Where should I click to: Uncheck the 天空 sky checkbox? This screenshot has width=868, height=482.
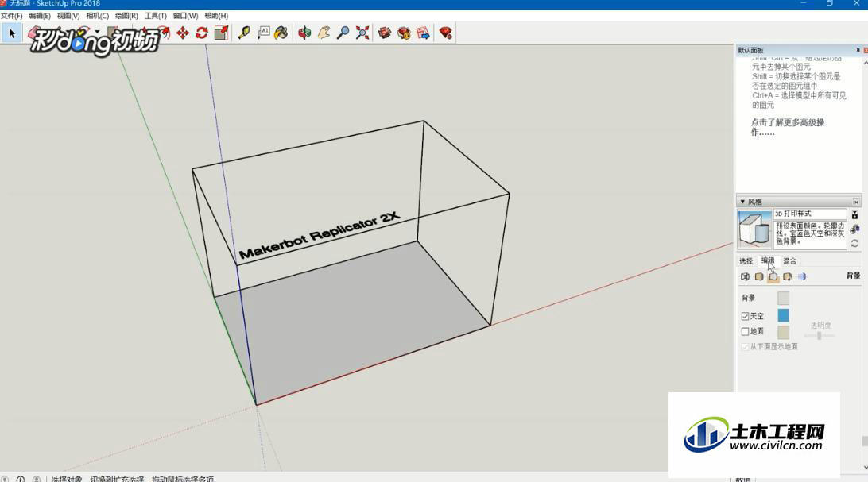(745, 316)
